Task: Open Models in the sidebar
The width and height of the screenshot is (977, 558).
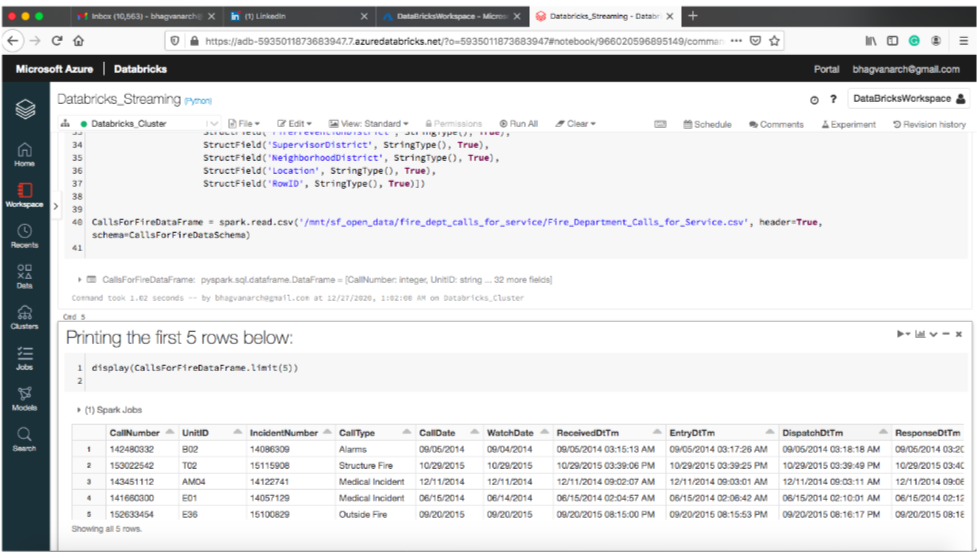Action: (x=24, y=399)
